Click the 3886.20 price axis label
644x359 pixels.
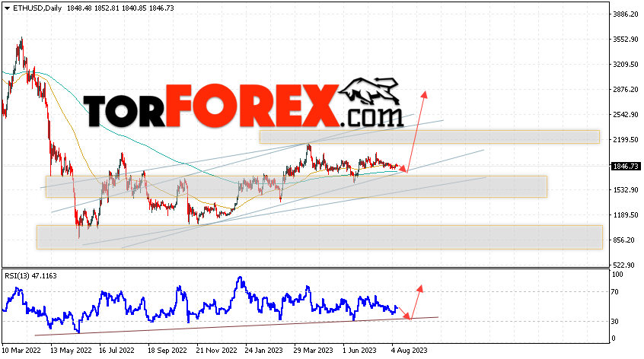pyautogui.click(x=626, y=14)
